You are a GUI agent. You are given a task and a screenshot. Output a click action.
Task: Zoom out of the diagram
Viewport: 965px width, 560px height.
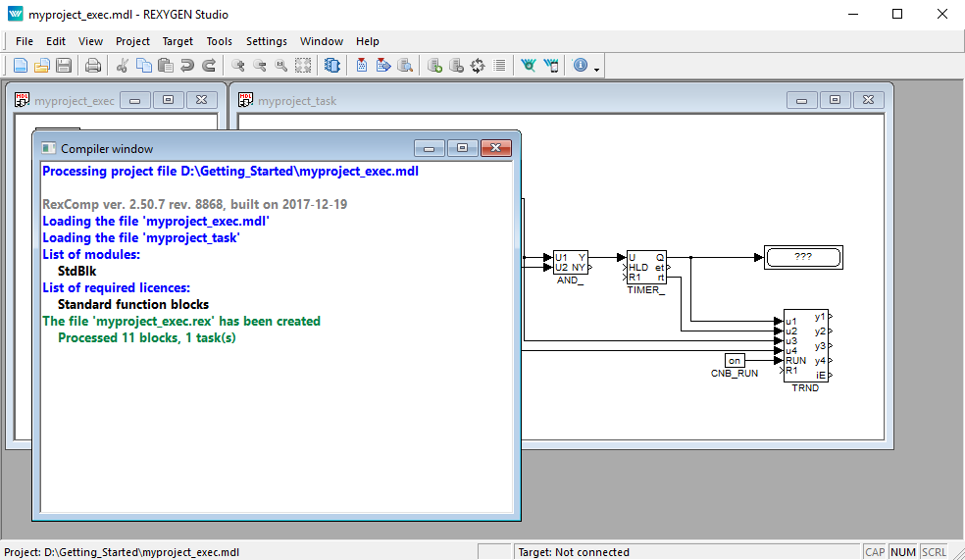(x=260, y=66)
